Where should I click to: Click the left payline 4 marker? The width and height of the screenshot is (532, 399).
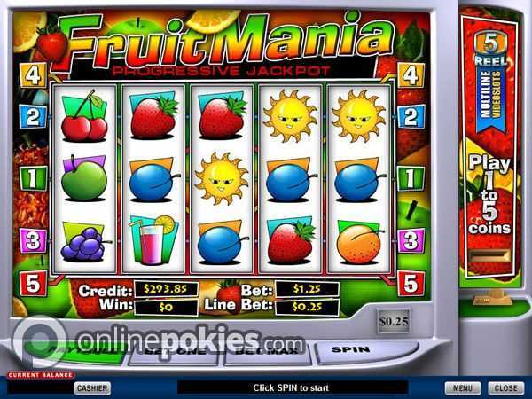[34, 75]
